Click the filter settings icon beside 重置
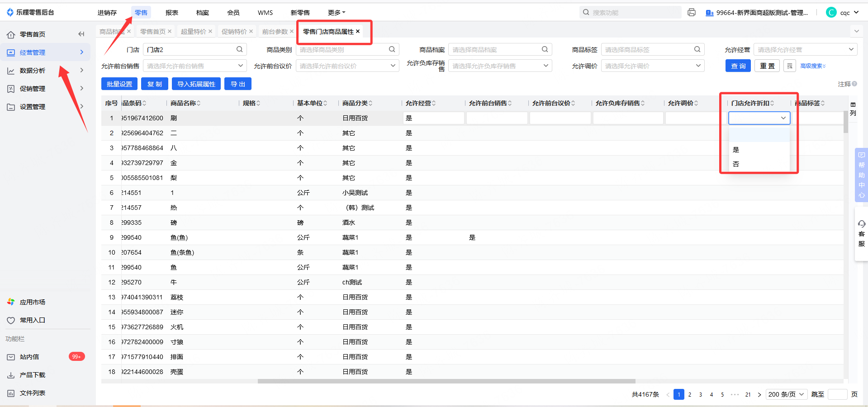Screen dimensions: 868x407 (789, 66)
